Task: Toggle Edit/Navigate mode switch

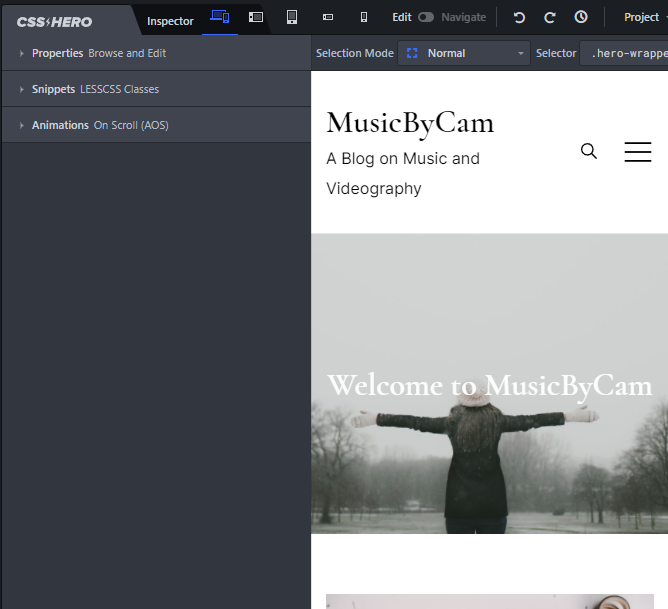Action: click(426, 17)
